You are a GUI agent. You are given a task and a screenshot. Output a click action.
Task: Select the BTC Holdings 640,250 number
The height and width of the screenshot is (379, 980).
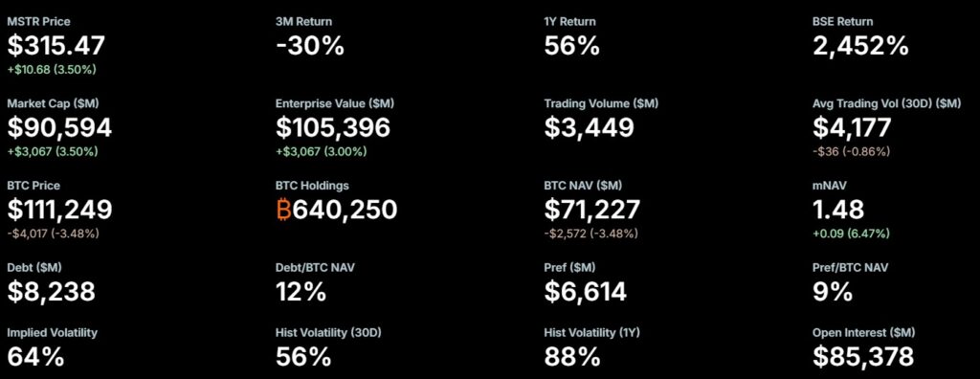click(x=345, y=210)
